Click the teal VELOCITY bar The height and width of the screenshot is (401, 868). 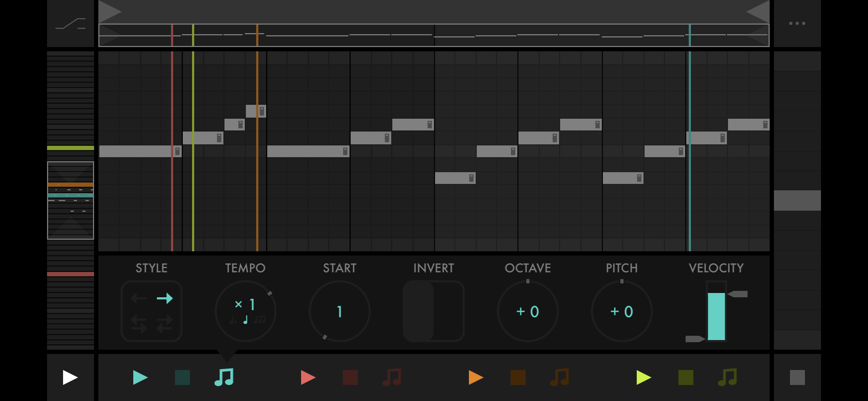click(x=716, y=316)
